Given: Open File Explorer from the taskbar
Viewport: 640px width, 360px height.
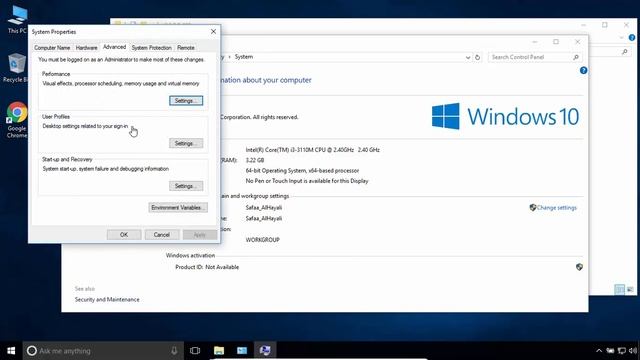Looking at the screenshot, I should [x=219, y=351].
